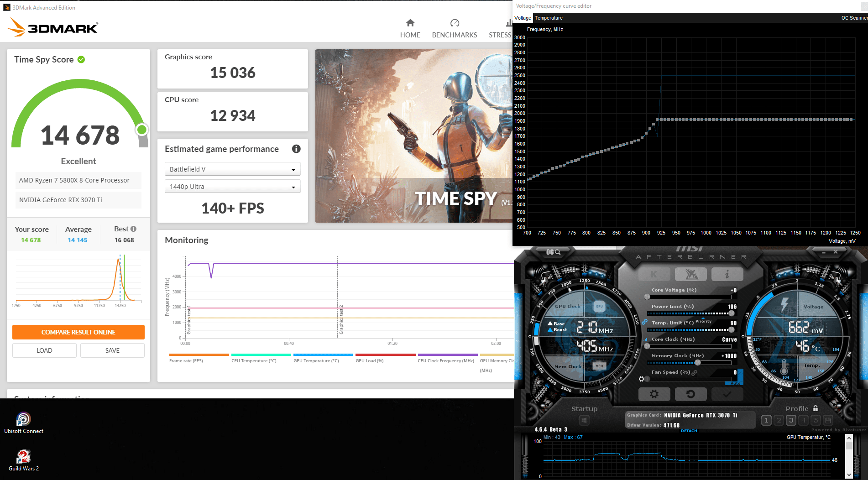Screen dimensions: 868x480
Task: Open Afterburner settings gear button
Action: click(x=654, y=394)
